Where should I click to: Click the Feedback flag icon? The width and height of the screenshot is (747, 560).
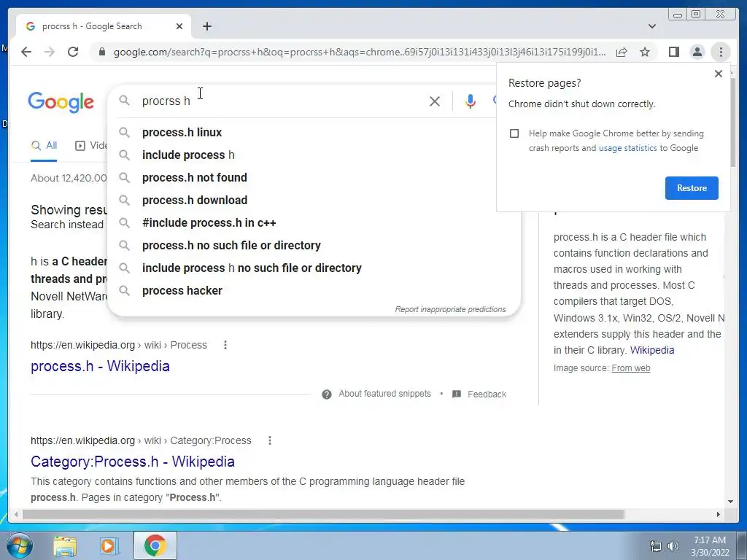[x=457, y=394]
